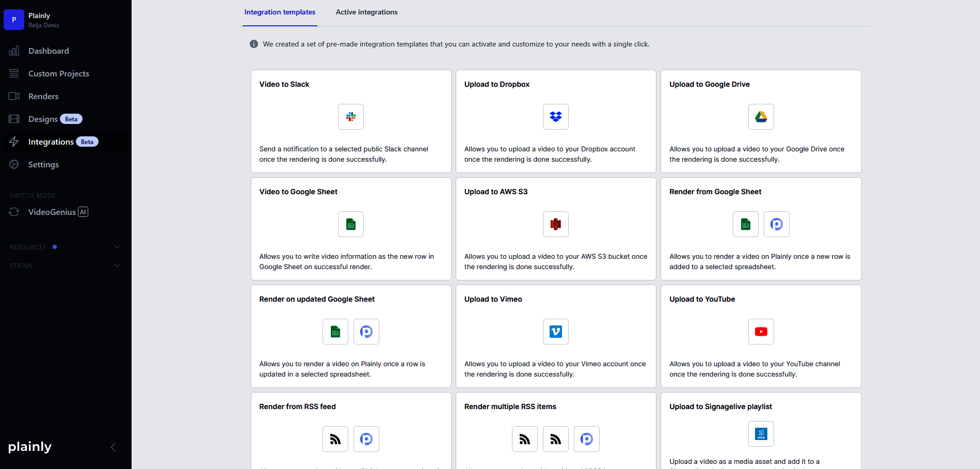Click the Vimeo logo icon
This screenshot has width=980, height=469.
(556, 332)
